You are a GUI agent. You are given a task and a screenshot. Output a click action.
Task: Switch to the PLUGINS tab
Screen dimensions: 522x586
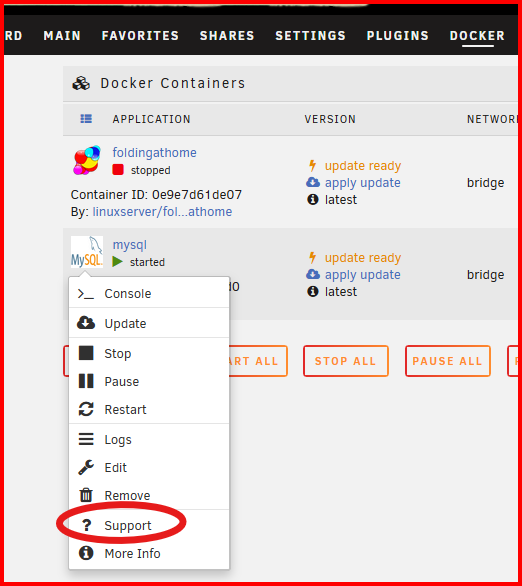point(398,36)
